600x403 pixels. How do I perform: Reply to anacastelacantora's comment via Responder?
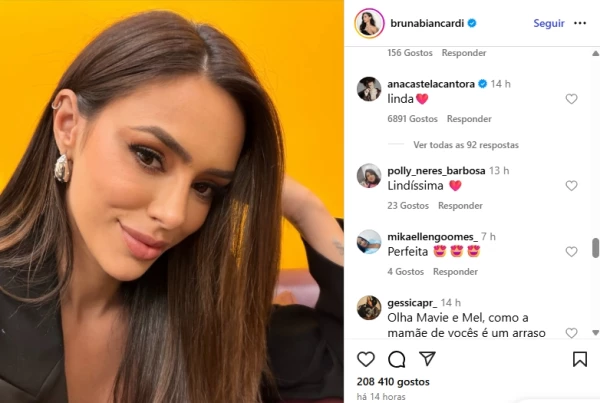469,119
